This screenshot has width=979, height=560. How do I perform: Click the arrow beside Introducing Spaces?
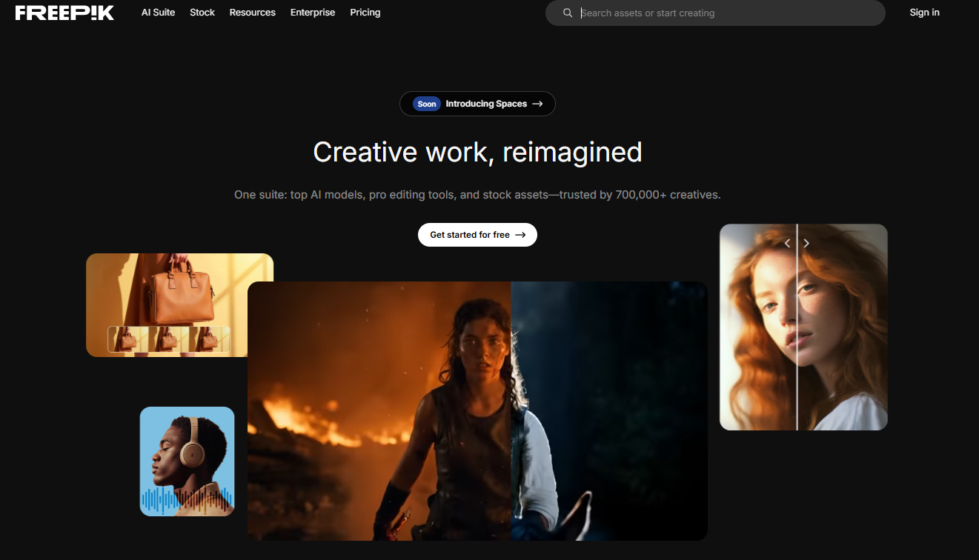tap(537, 104)
